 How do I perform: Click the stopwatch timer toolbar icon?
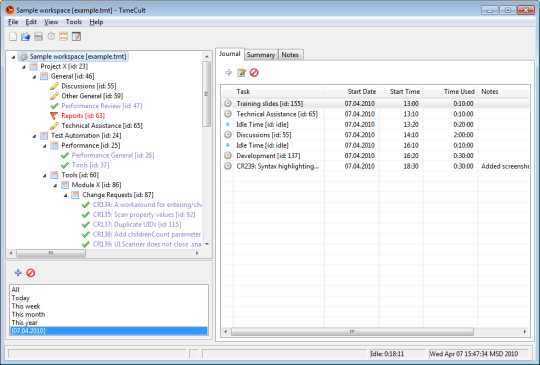click(x=51, y=36)
